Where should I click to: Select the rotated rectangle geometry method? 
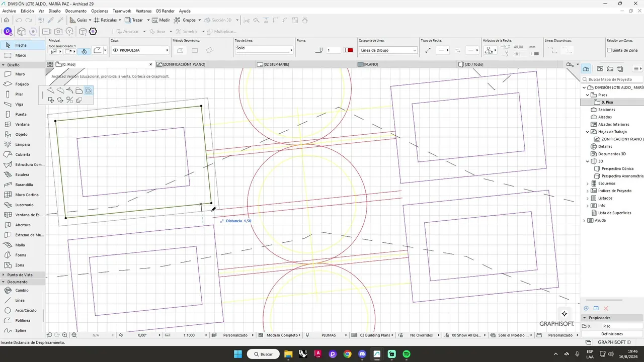pos(209,50)
